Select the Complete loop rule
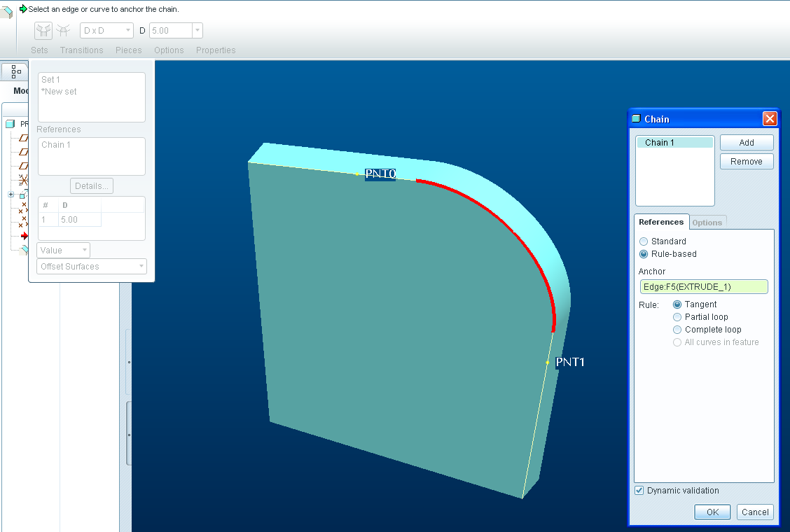 pyautogui.click(x=677, y=330)
